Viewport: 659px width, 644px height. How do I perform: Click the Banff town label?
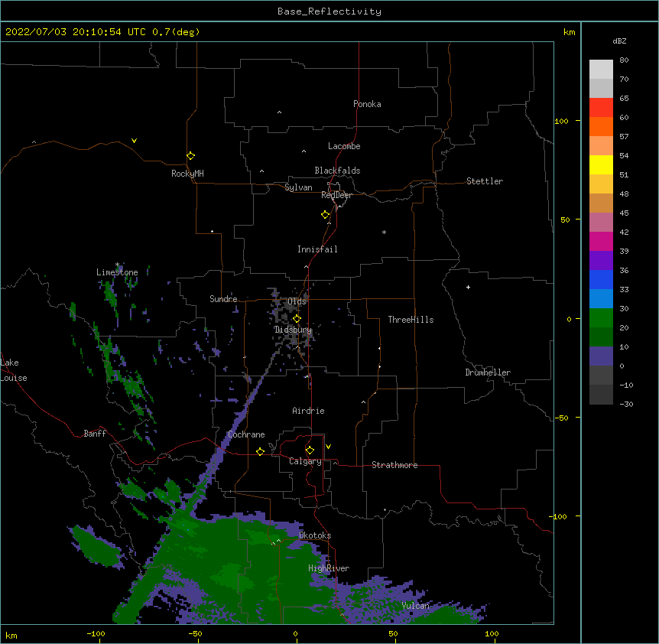(x=95, y=434)
